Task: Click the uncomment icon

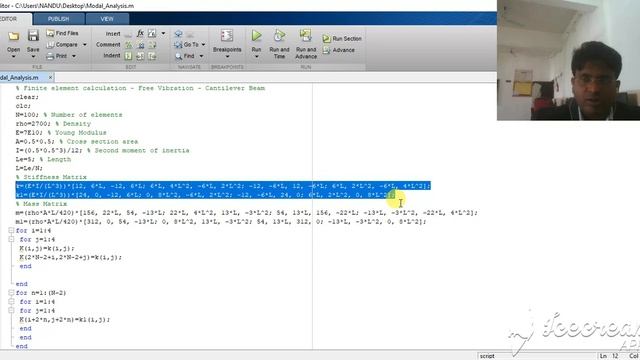Action: click(140, 44)
